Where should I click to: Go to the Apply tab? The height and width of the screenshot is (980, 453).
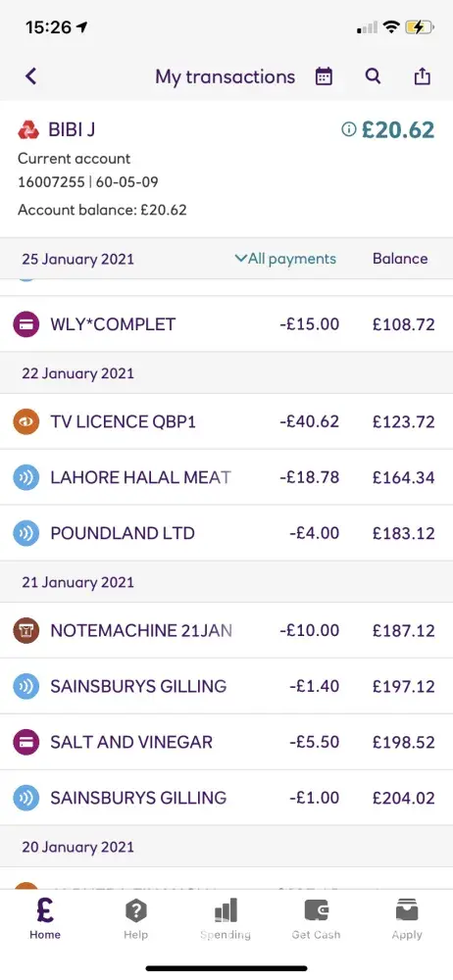[x=407, y=920]
